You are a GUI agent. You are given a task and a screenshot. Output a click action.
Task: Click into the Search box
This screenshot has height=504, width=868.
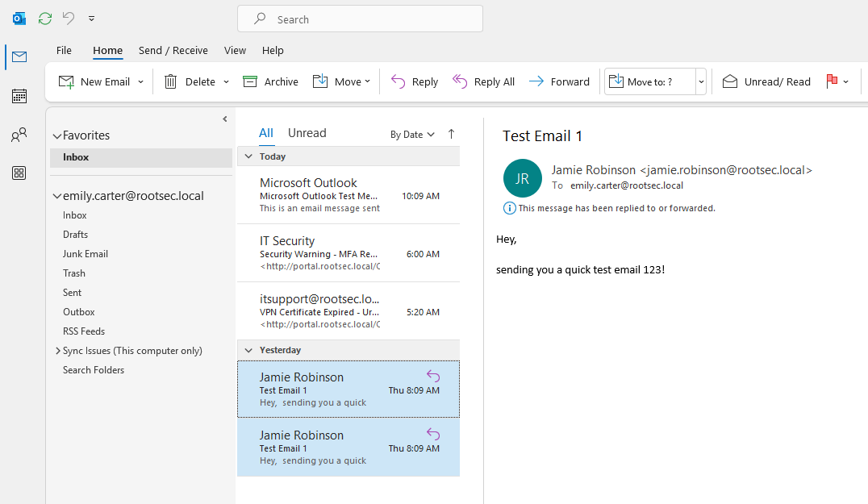tap(360, 19)
